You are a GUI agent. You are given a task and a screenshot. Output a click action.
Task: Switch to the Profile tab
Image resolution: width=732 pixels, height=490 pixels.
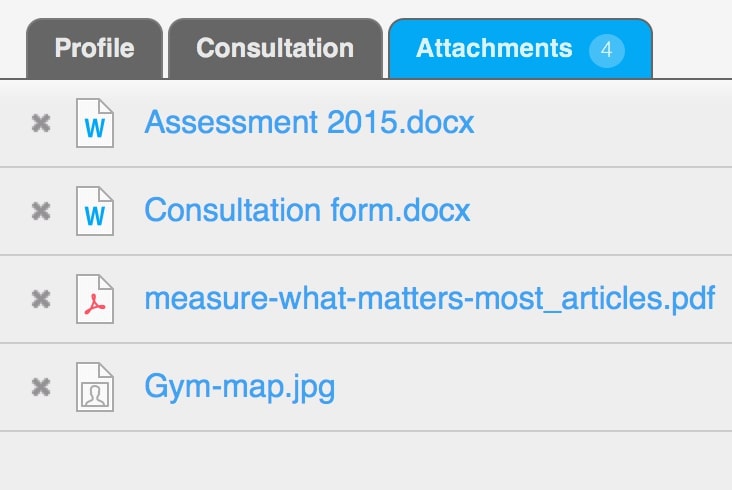coord(94,48)
